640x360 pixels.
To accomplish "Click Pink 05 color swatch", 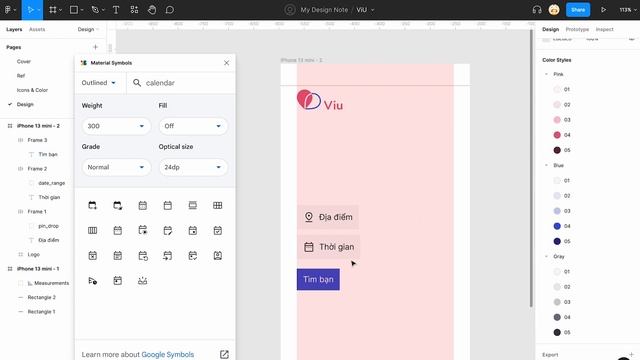I will click(557, 150).
